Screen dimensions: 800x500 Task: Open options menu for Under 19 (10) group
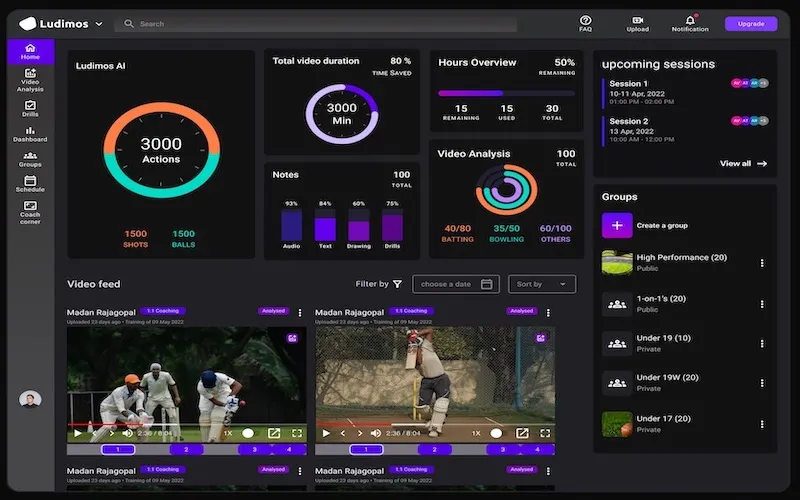click(762, 344)
